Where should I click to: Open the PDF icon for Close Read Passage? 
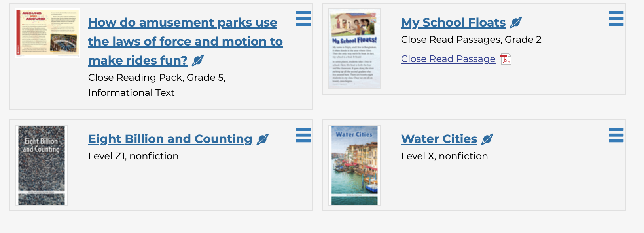[506, 59]
